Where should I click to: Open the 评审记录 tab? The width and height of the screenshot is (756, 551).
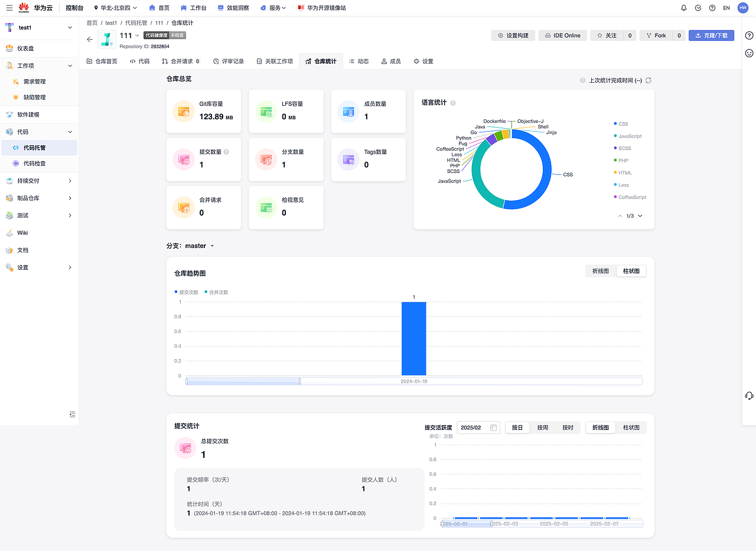(x=229, y=61)
